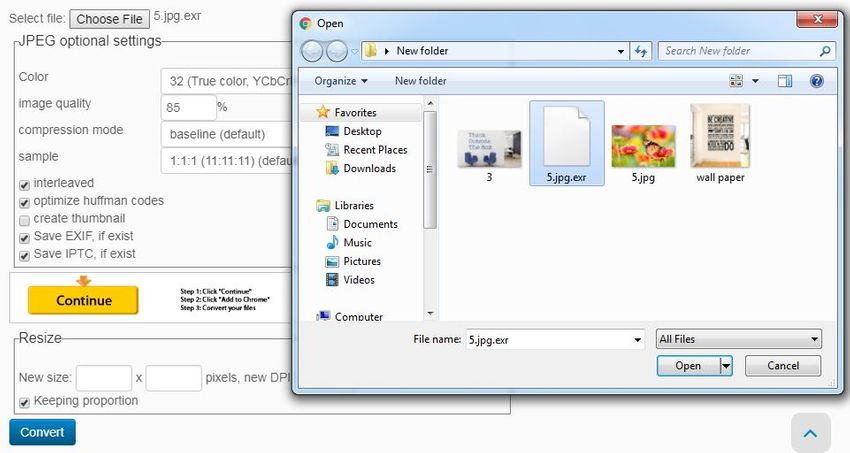
Task: Uncheck the Keeping proportion checkbox
Action: point(25,402)
